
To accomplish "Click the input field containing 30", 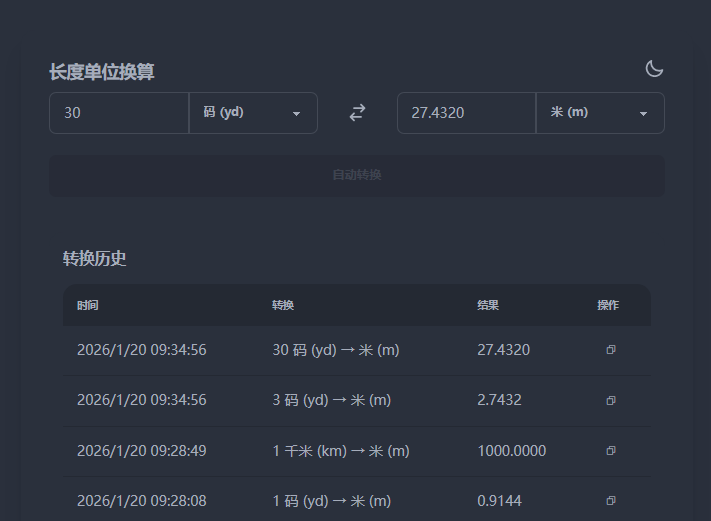I will (118, 113).
